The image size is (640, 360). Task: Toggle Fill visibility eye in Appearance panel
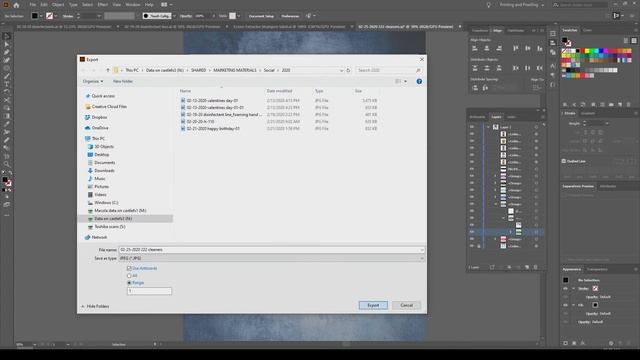pos(565,305)
